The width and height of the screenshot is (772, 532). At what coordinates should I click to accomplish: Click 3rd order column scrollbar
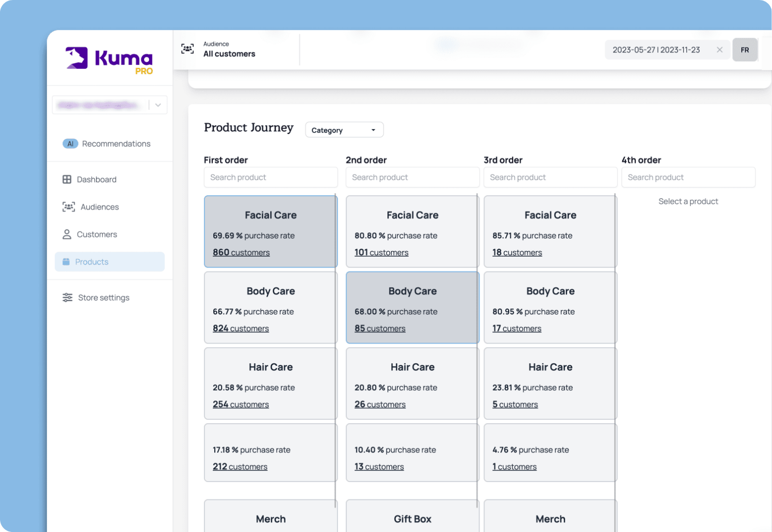(615, 362)
